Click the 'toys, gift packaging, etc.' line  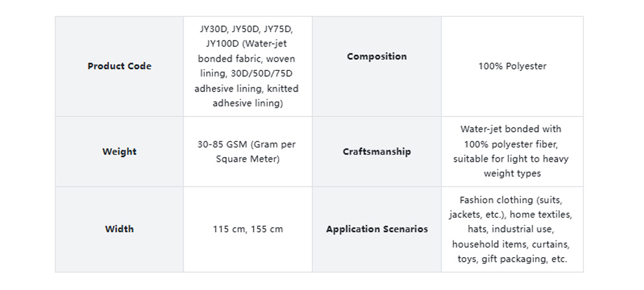511,259
